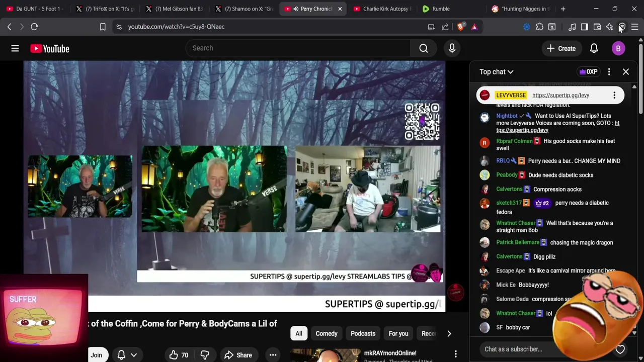Switch to Mel Gibson fan tab
Image resolution: width=644 pixels, height=362 pixels.
pos(174,9)
